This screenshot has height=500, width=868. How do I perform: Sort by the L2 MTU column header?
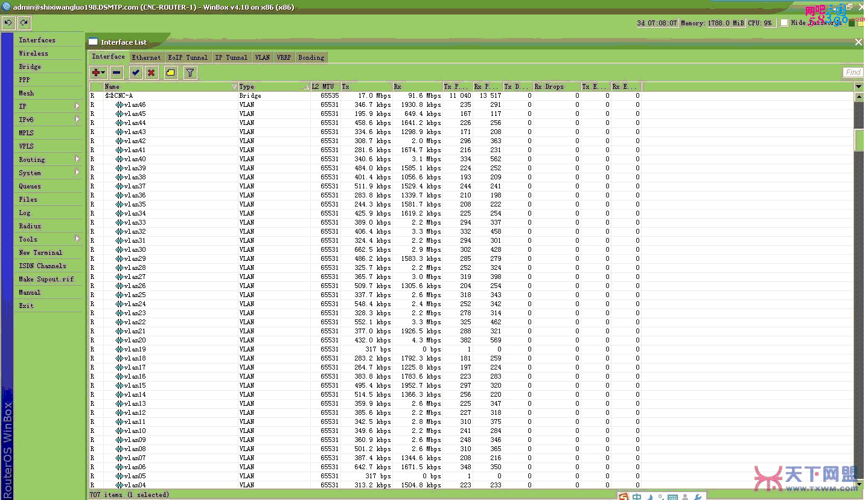(x=325, y=86)
